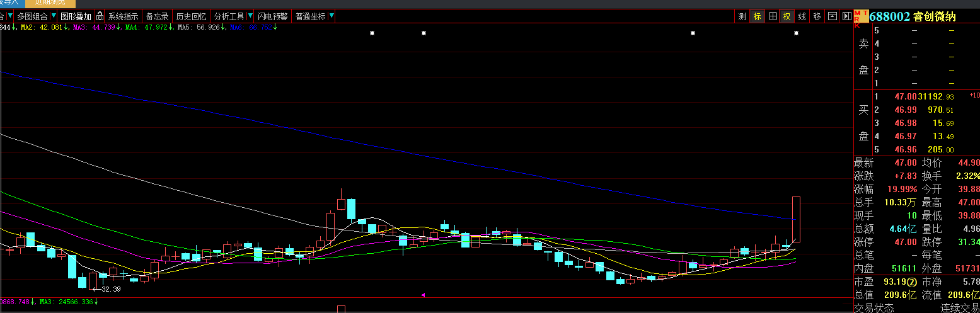Click the 32.39 low price marker
The image size is (980, 313).
tap(110, 289)
